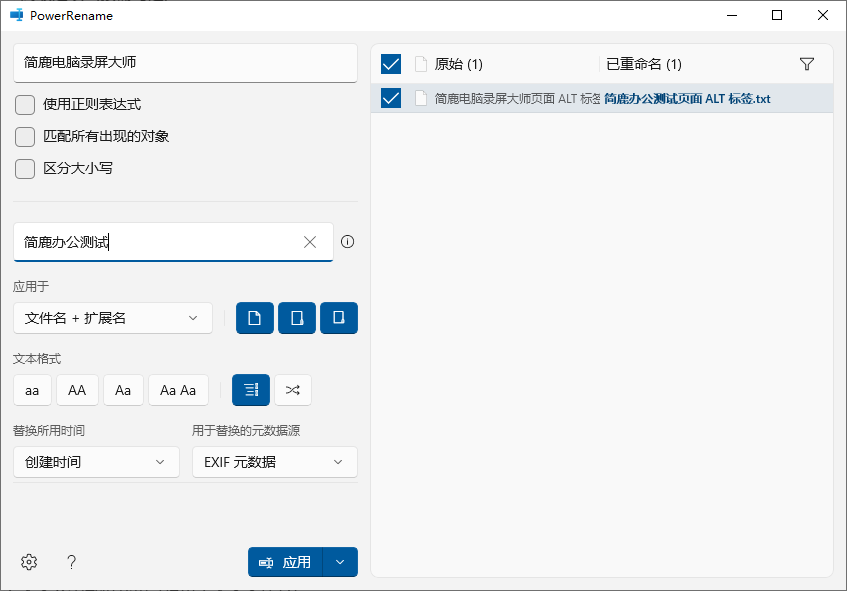Toggle the enumerate items icon button
This screenshot has height=591, width=847.
tap(251, 390)
